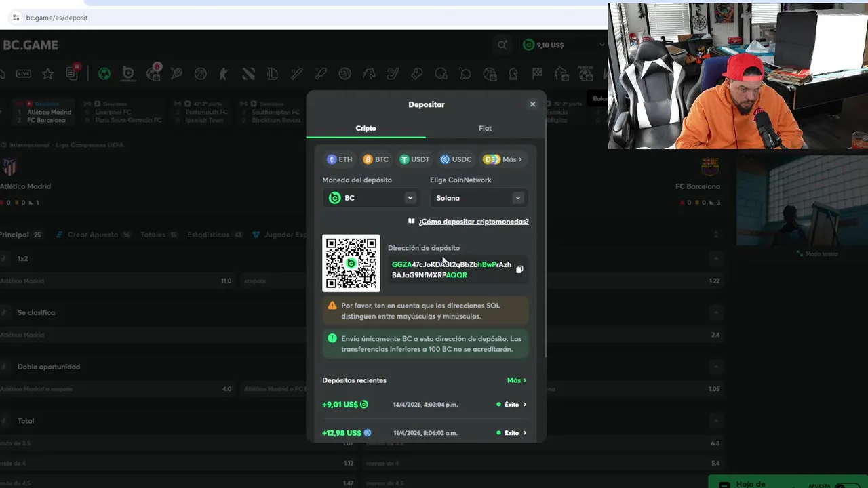
Task: Switch to the Cripto tab
Action: 366,128
